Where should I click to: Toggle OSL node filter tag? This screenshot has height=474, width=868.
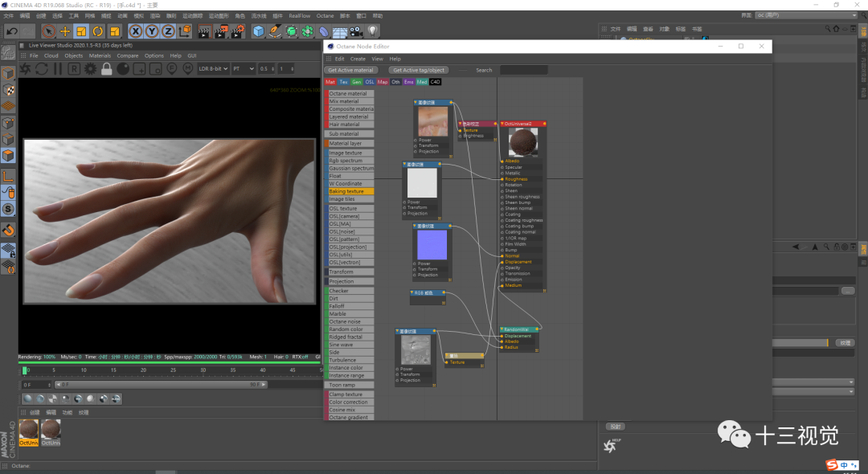coord(370,82)
